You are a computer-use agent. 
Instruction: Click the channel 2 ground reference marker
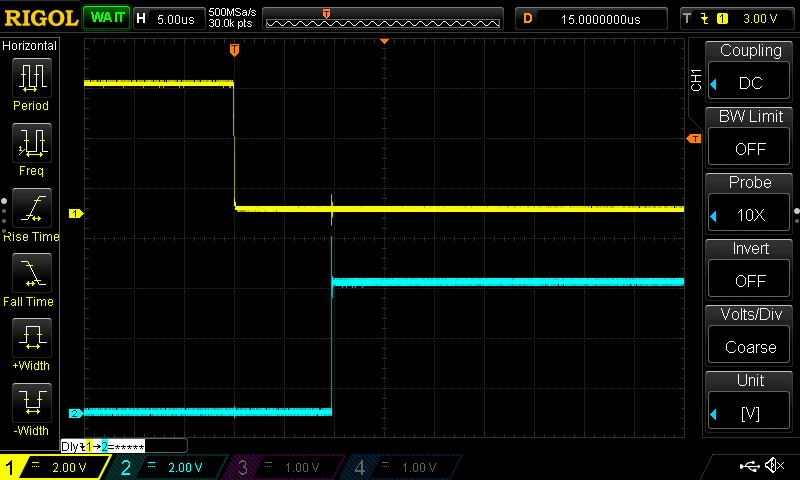pyautogui.click(x=76, y=414)
